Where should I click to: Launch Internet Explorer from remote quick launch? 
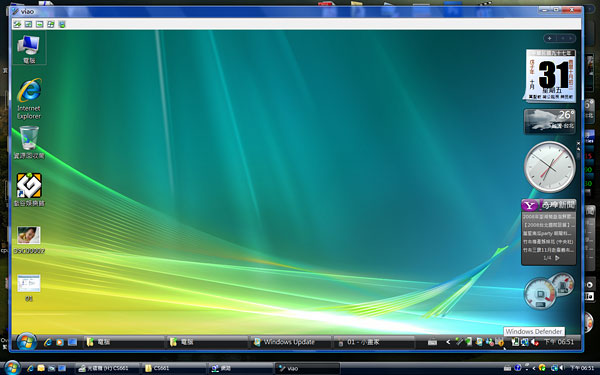48,342
